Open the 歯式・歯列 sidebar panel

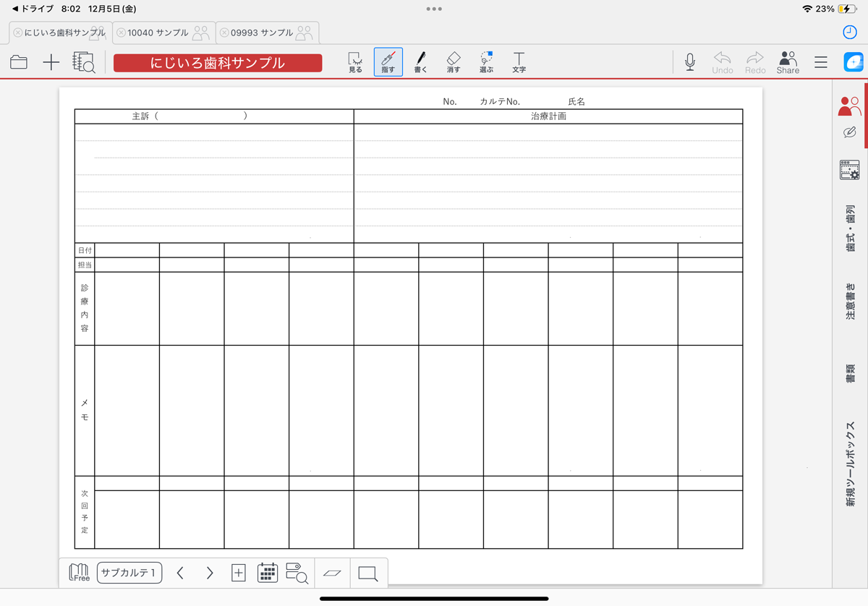[x=851, y=229]
